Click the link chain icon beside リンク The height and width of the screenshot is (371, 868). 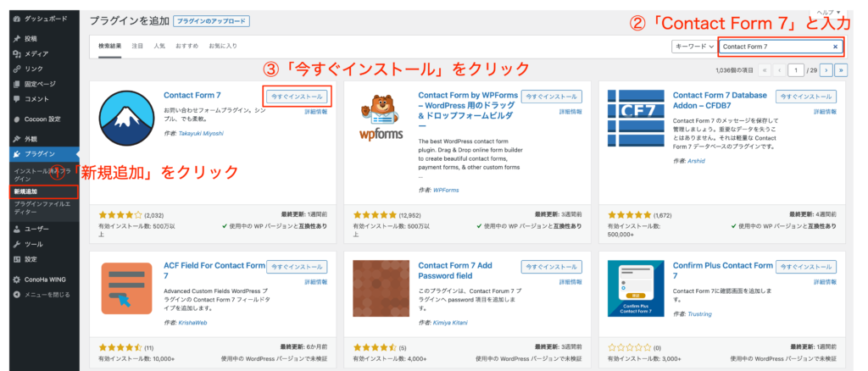[x=17, y=69]
